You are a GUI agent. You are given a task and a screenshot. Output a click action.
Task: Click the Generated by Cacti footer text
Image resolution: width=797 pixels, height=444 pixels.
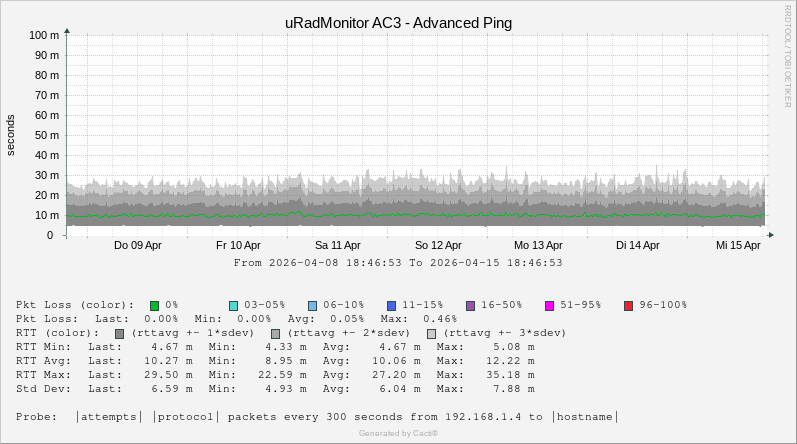click(x=398, y=433)
